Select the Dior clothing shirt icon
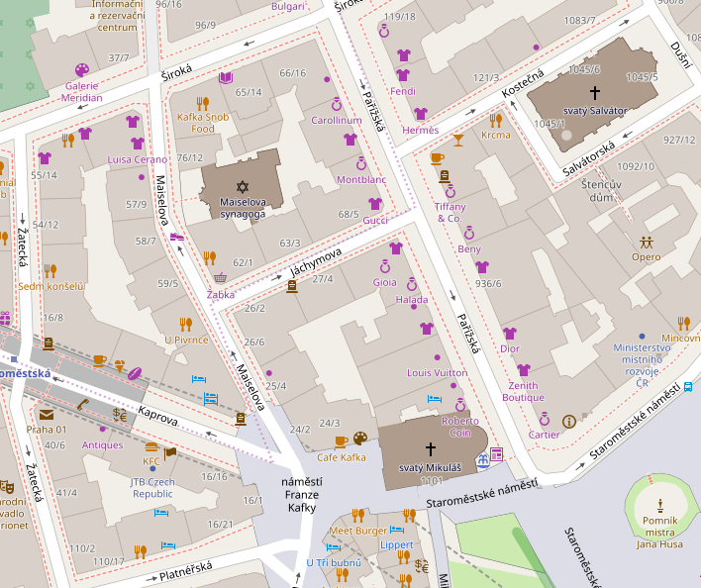 510,333
